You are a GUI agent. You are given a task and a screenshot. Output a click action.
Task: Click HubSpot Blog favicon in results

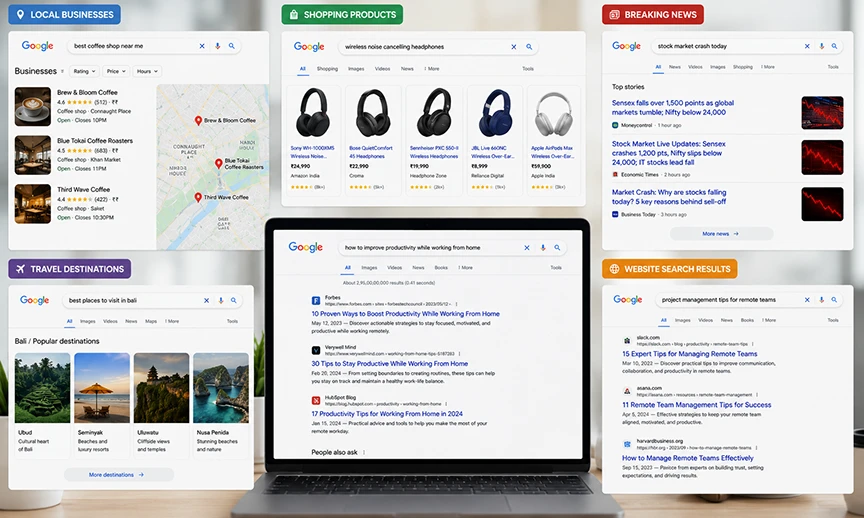pyautogui.click(x=316, y=401)
